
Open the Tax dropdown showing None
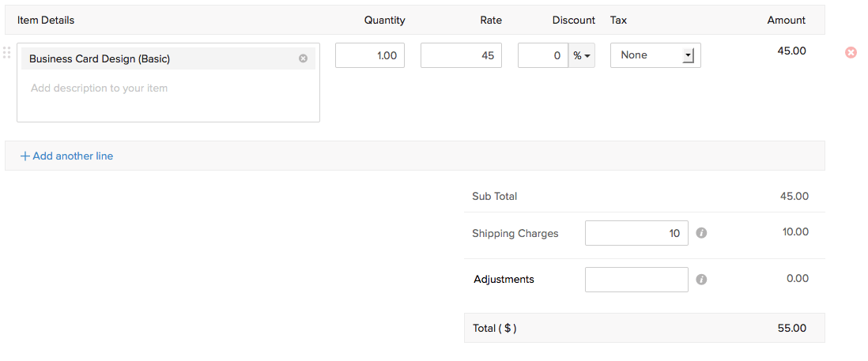[655, 55]
